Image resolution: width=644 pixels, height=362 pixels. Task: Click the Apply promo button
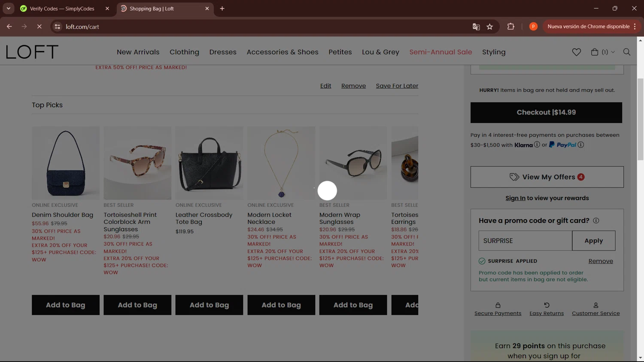point(594,241)
